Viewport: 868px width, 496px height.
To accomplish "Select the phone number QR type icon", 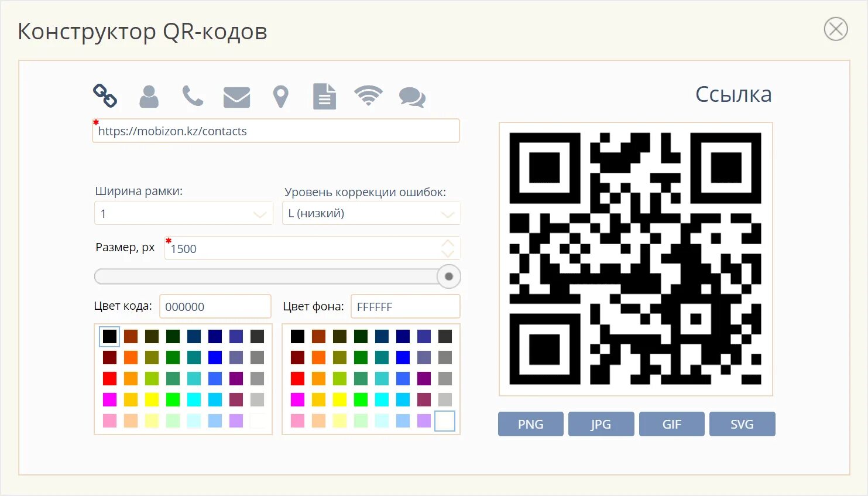I will pos(193,96).
